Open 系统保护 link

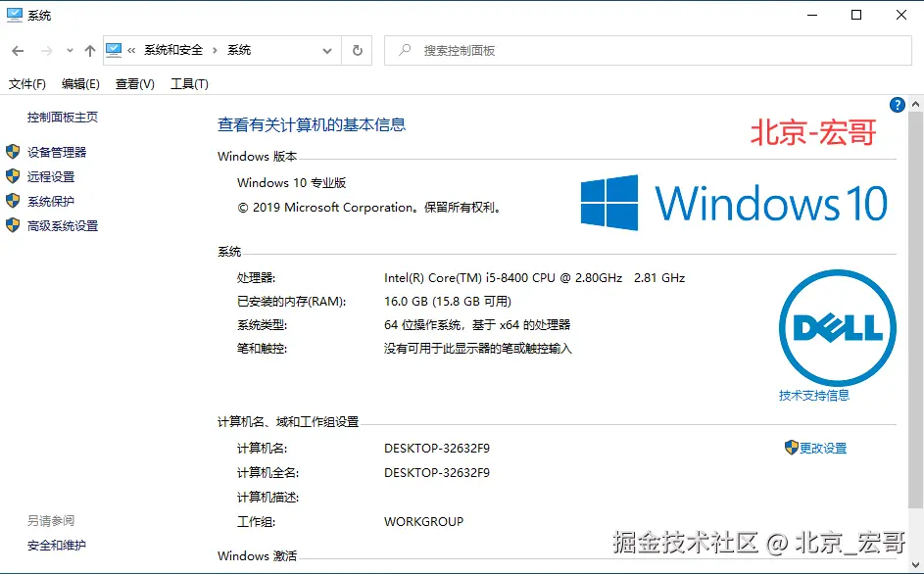tap(51, 202)
